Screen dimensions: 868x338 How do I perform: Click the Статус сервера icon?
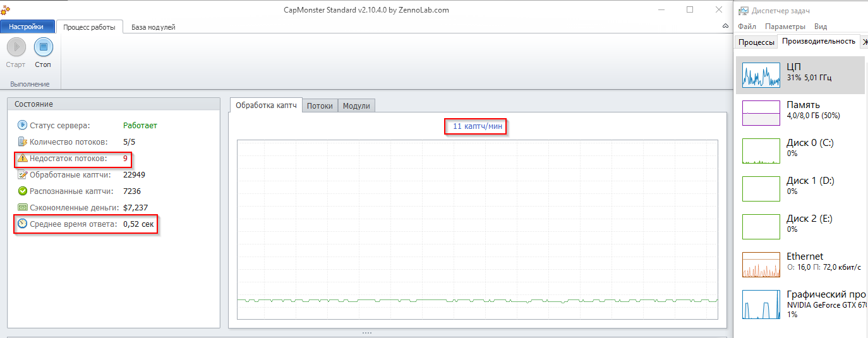(x=23, y=125)
